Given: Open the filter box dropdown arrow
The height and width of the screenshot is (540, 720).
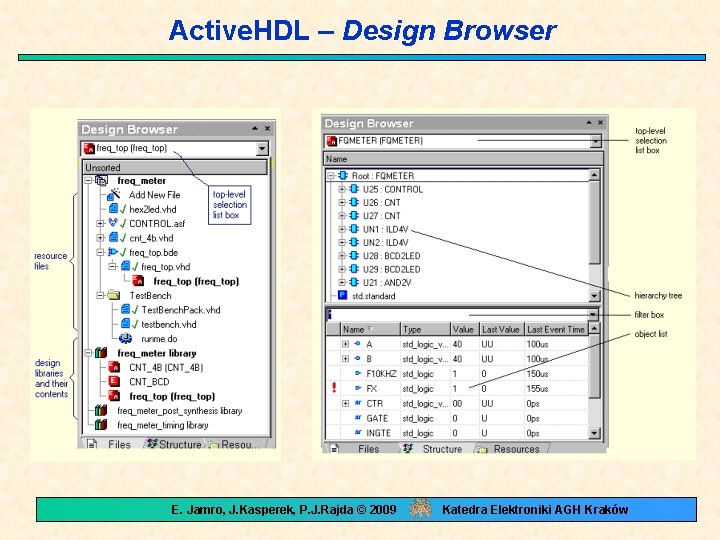Looking at the screenshot, I should click(593, 315).
